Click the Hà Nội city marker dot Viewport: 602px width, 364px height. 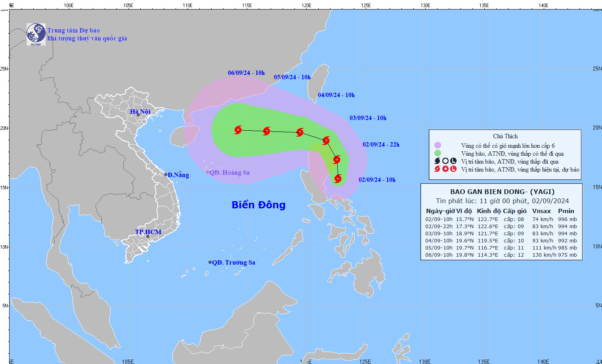[138, 115]
